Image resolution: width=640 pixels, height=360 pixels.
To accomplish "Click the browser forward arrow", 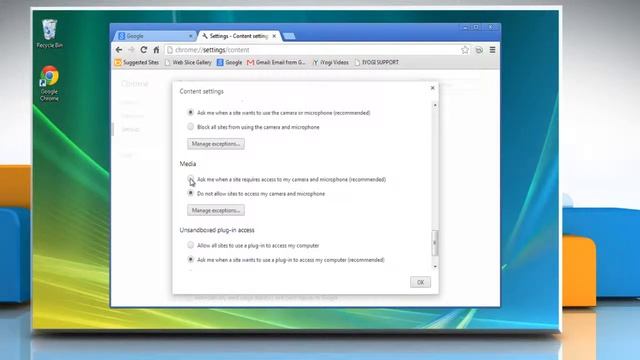I will (x=131, y=50).
